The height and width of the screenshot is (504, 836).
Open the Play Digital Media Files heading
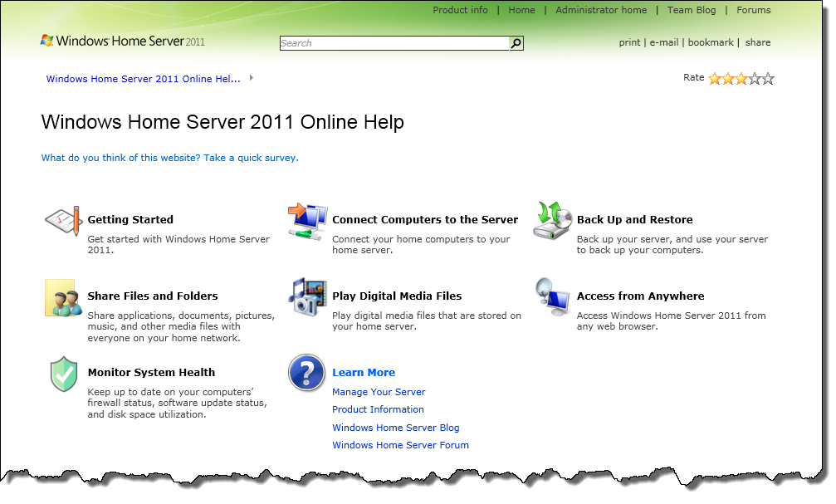(397, 296)
